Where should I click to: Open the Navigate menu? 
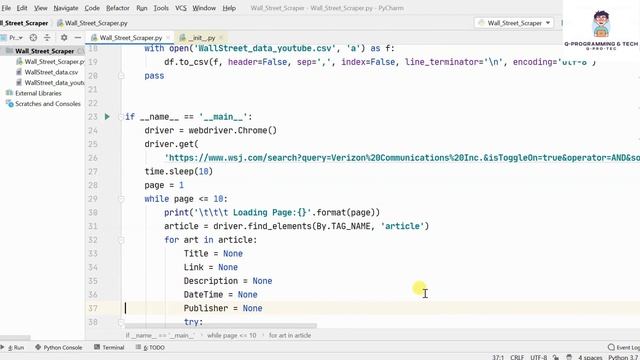tap(66, 8)
